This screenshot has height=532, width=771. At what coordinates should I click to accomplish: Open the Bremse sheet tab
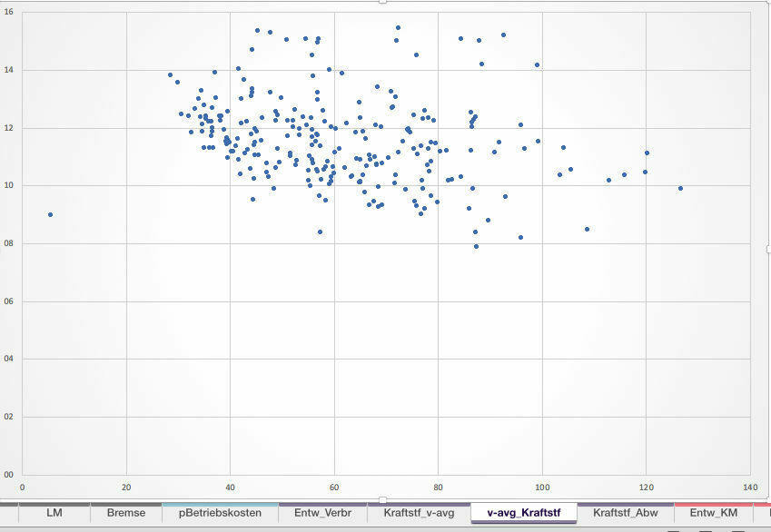coord(125,514)
